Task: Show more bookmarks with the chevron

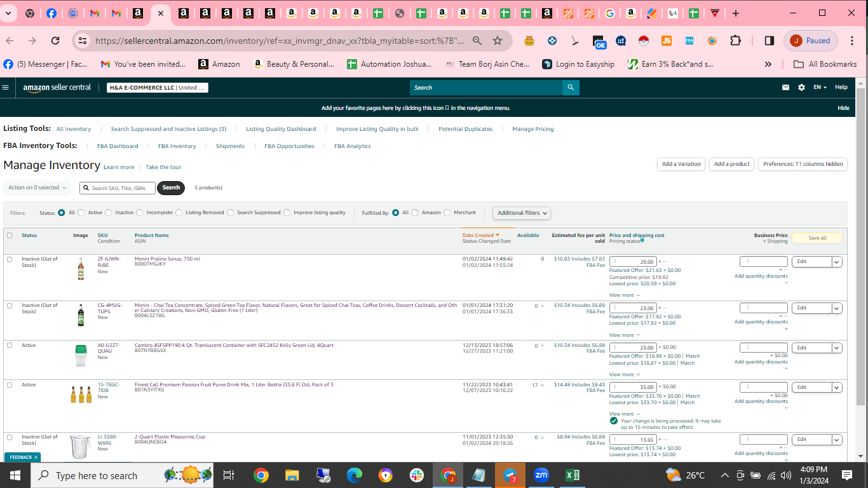Action: [768, 64]
